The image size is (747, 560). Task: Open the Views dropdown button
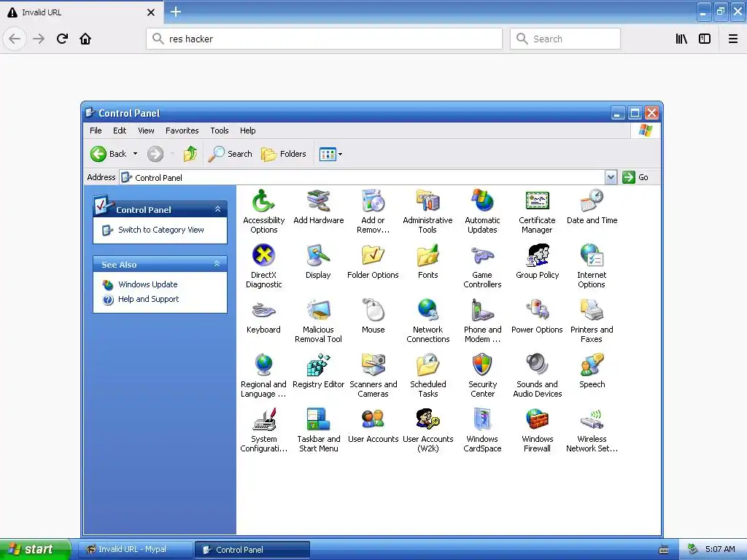click(330, 155)
